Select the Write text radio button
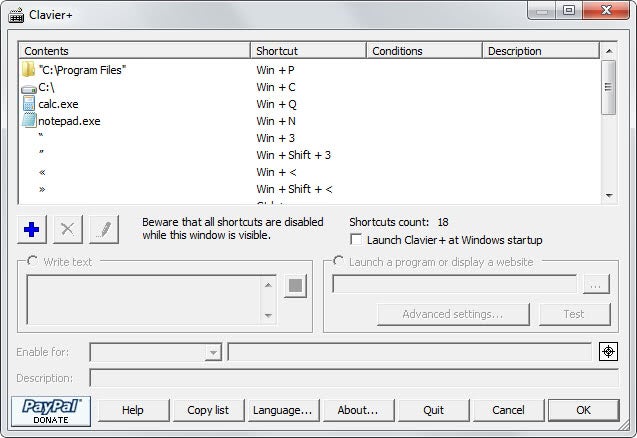637x438 pixels. (32, 261)
